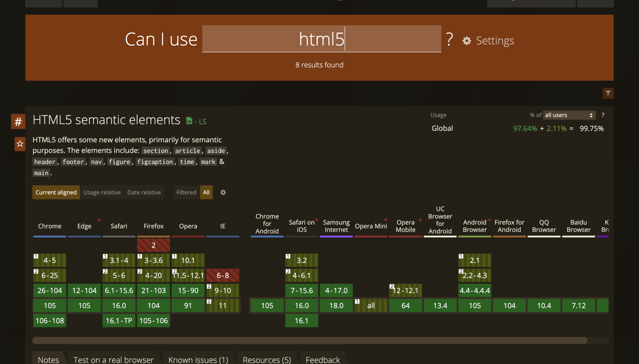This screenshot has width=639, height=364.
Task: Select the Notes tab
Action: coord(48,359)
